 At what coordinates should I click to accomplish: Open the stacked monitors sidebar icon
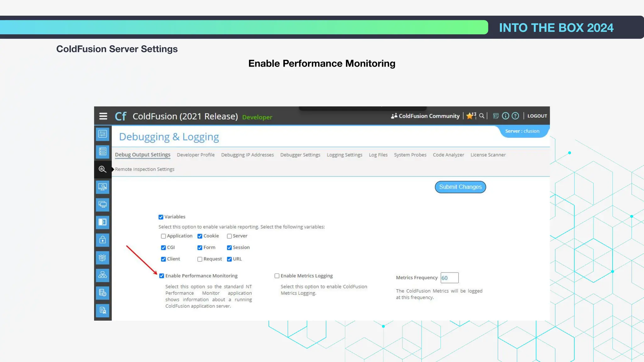103,205
